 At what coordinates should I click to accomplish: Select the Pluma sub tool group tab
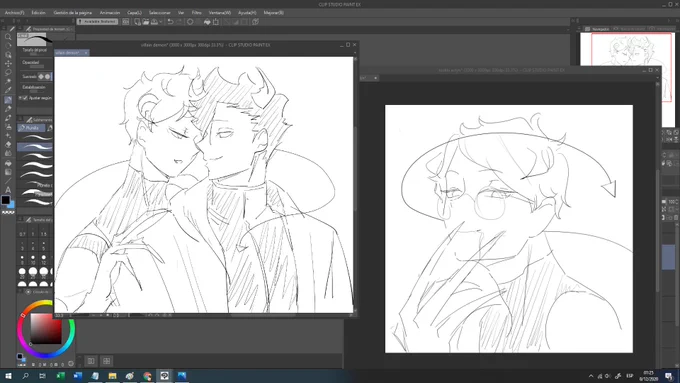pyautogui.click(x=31, y=128)
